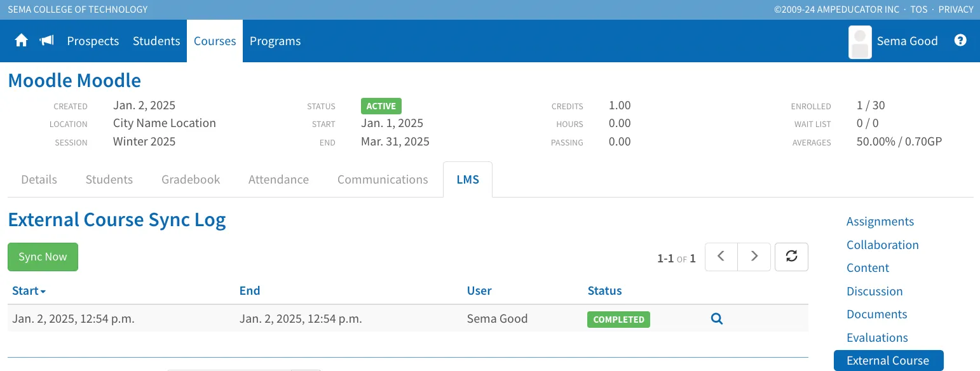Screen dimensions: 980x371
Task: Open the help question mark icon
Action: click(x=960, y=41)
